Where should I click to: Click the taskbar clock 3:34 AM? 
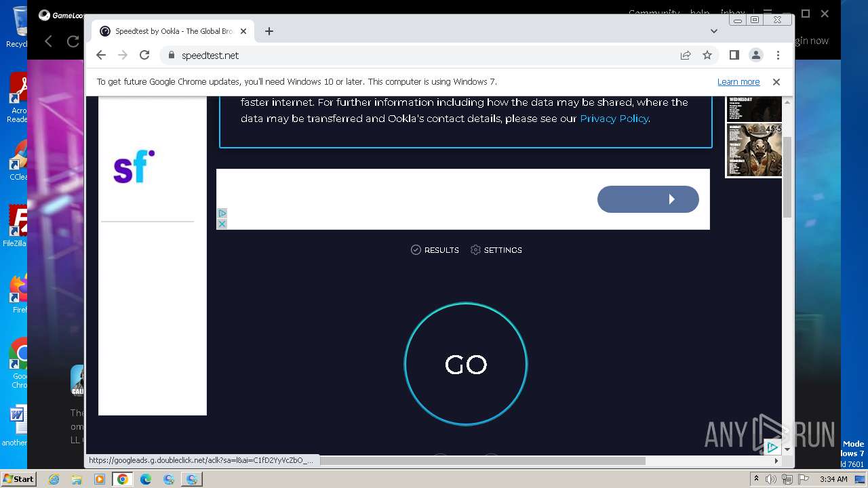pos(833,479)
